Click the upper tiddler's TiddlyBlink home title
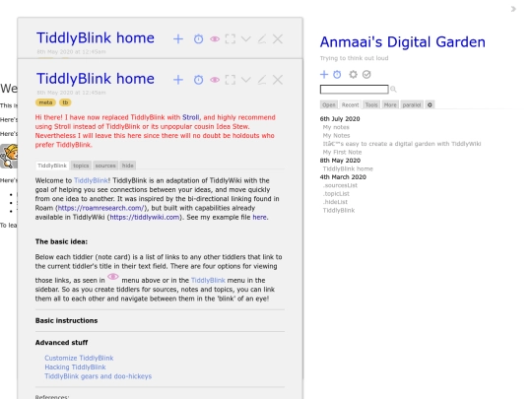This screenshot has height=399, width=532. [x=96, y=38]
